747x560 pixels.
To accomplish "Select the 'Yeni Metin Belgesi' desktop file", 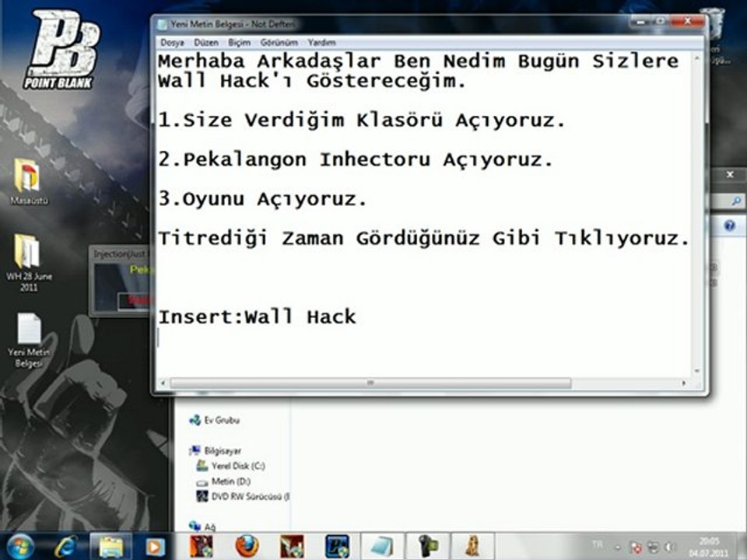I will pos(28,340).
